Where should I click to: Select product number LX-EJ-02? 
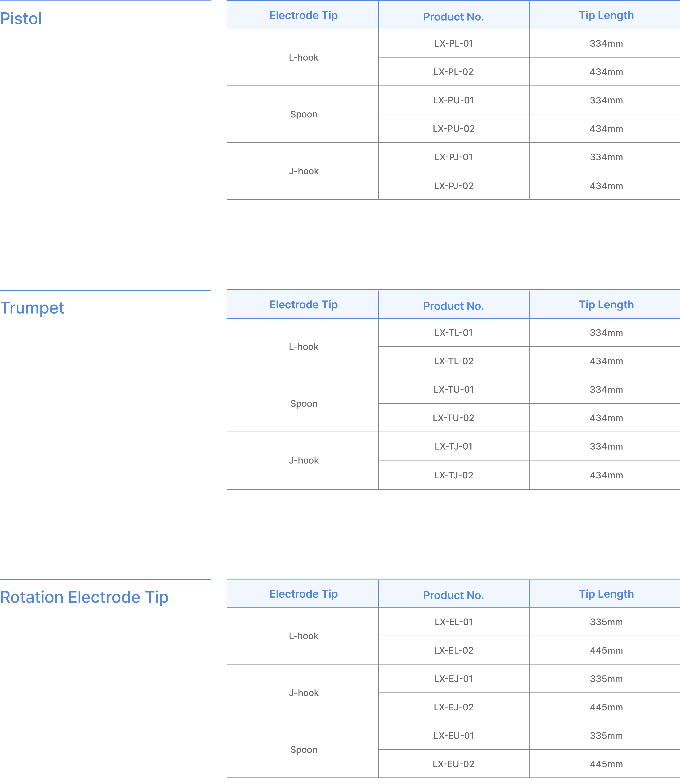click(453, 707)
